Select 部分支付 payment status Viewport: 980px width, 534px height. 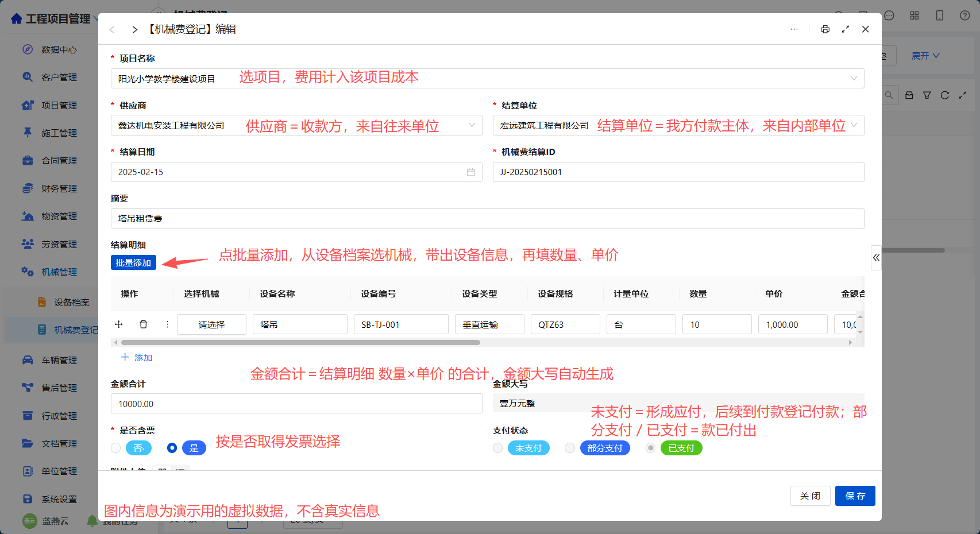coord(570,448)
